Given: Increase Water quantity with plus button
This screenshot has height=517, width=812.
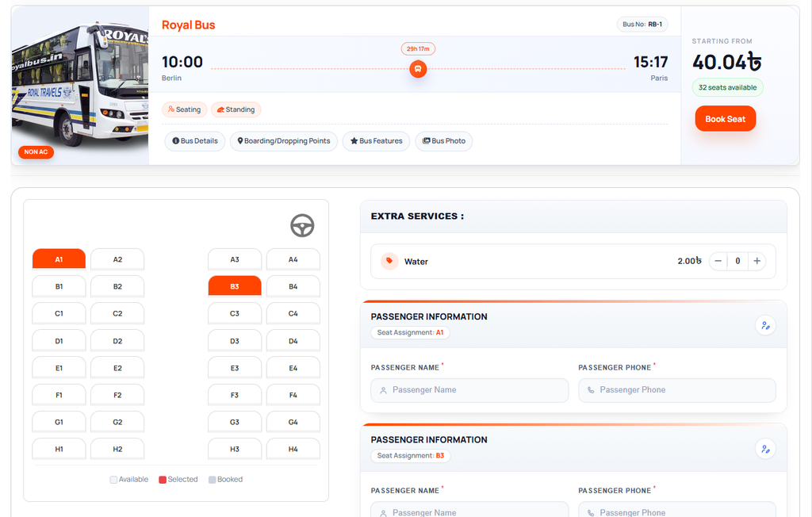Looking at the screenshot, I should pos(756,261).
